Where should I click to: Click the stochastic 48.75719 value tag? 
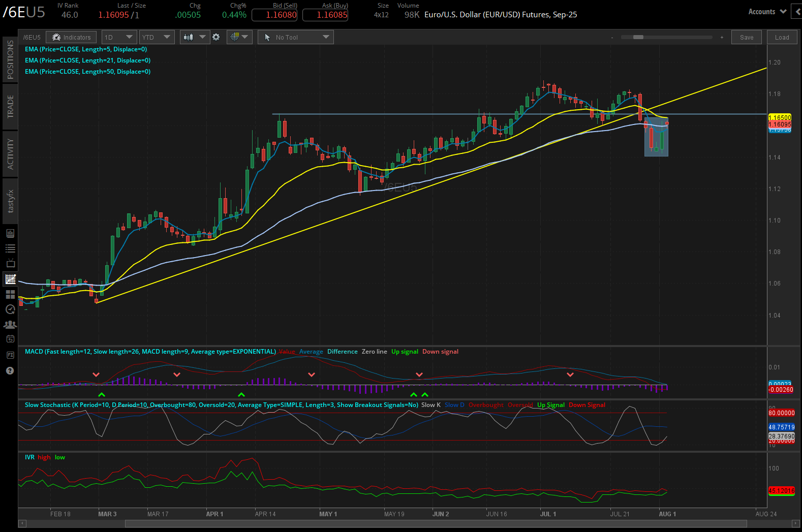coord(782,427)
